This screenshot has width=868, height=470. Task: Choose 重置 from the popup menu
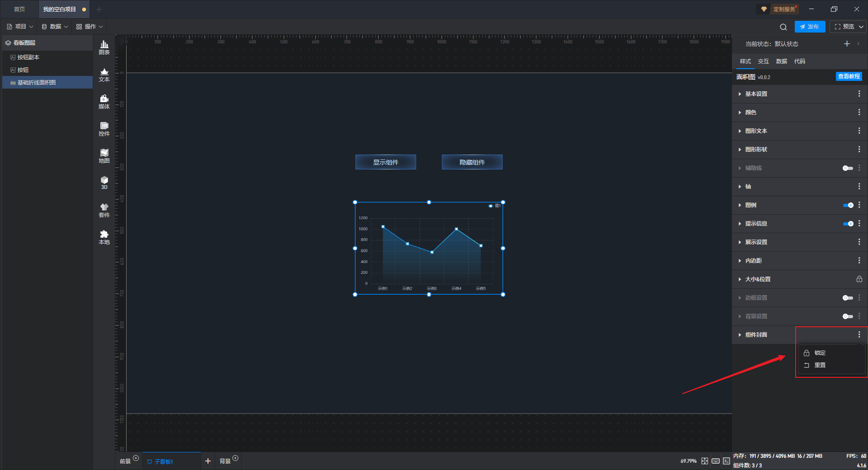click(x=820, y=365)
